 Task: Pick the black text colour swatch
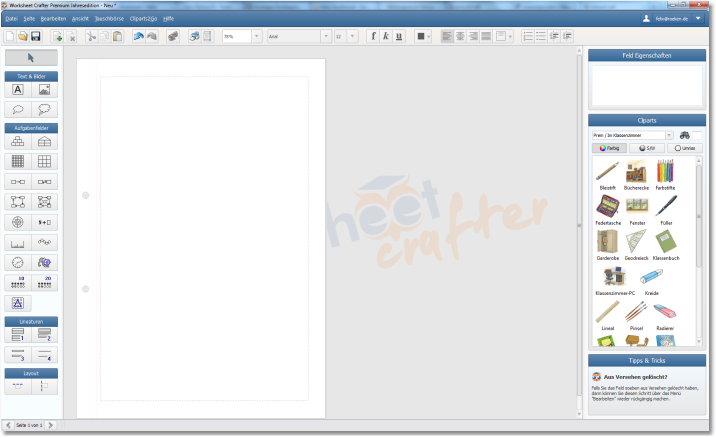(x=421, y=36)
